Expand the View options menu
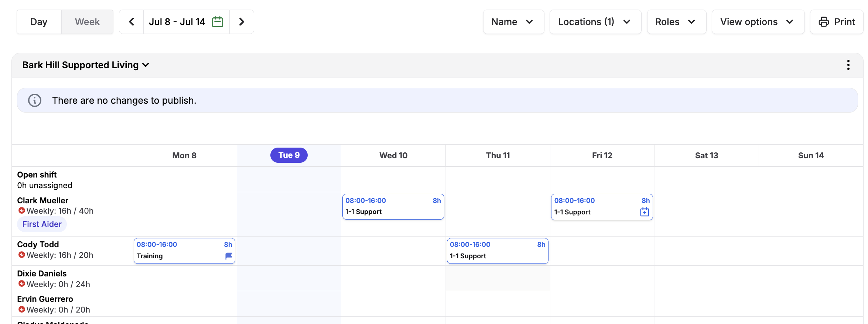The width and height of the screenshot is (868, 324). click(758, 22)
